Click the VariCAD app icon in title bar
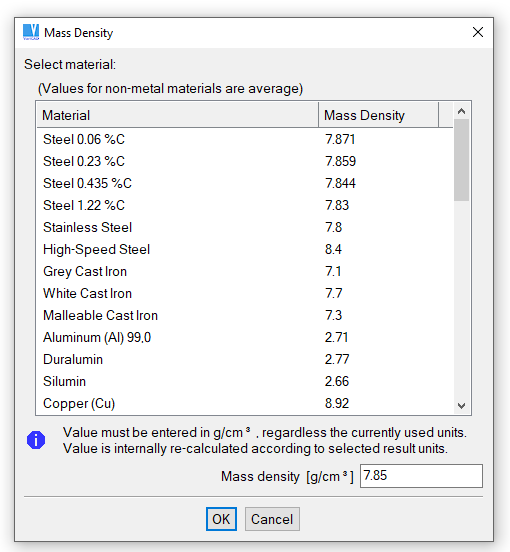 tap(31, 32)
